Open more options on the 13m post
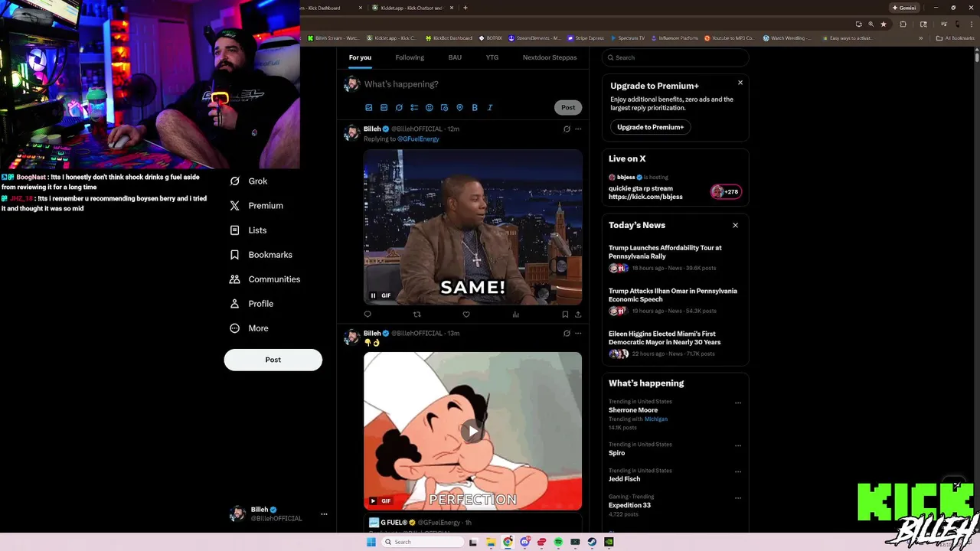This screenshot has height=551, width=980. (578, 334)
